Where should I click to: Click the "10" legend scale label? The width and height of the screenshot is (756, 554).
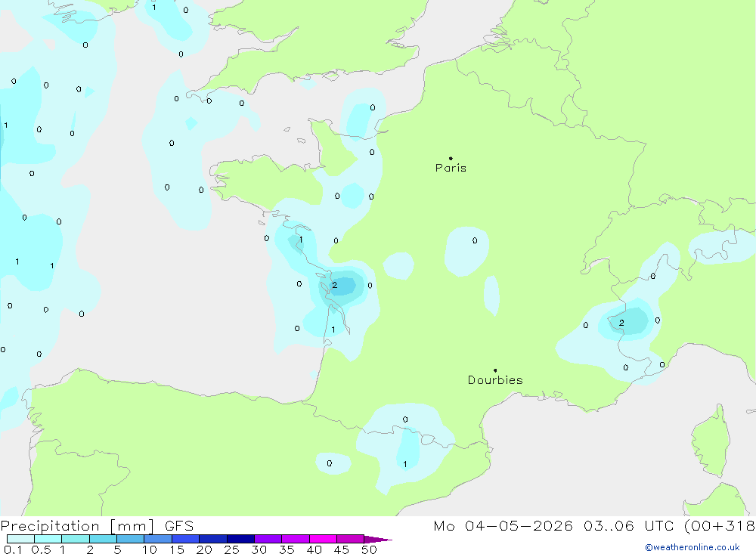(150, 549)
